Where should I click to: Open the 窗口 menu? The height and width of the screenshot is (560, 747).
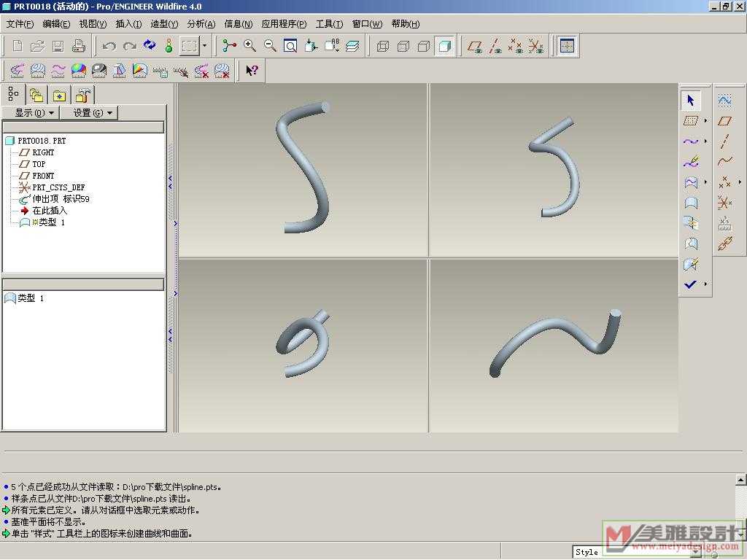tap(368, 24)
